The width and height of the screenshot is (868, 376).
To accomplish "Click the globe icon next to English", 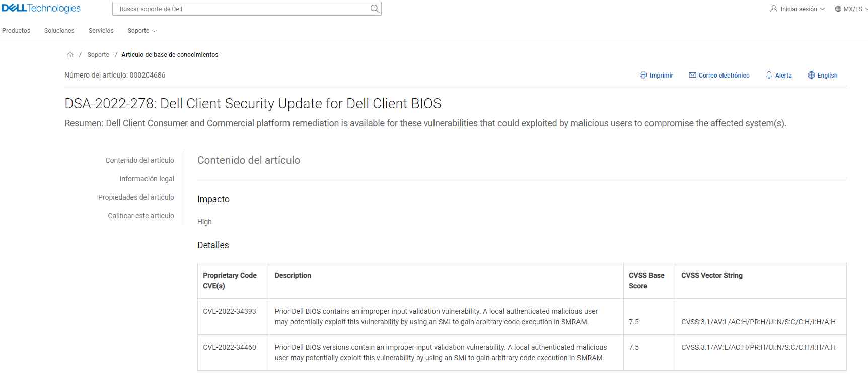I will pyautogui.click(x=811, y=75).
